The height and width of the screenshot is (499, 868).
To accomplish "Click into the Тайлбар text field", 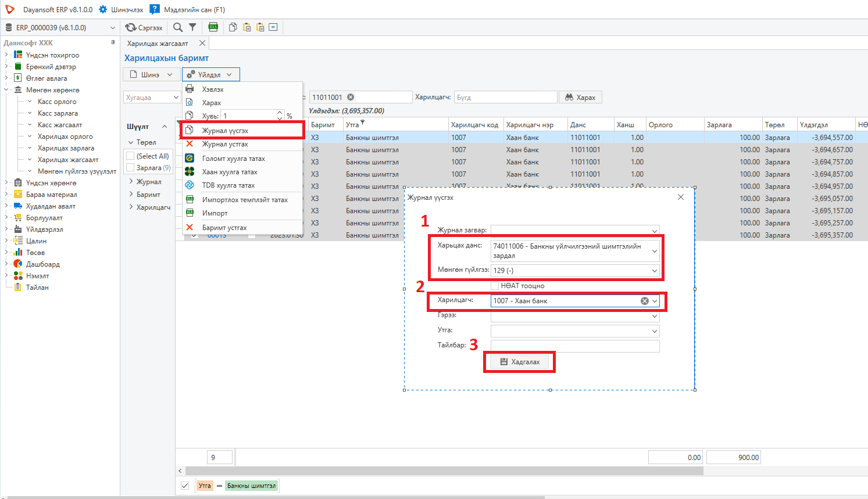I will tap(575, 346).
